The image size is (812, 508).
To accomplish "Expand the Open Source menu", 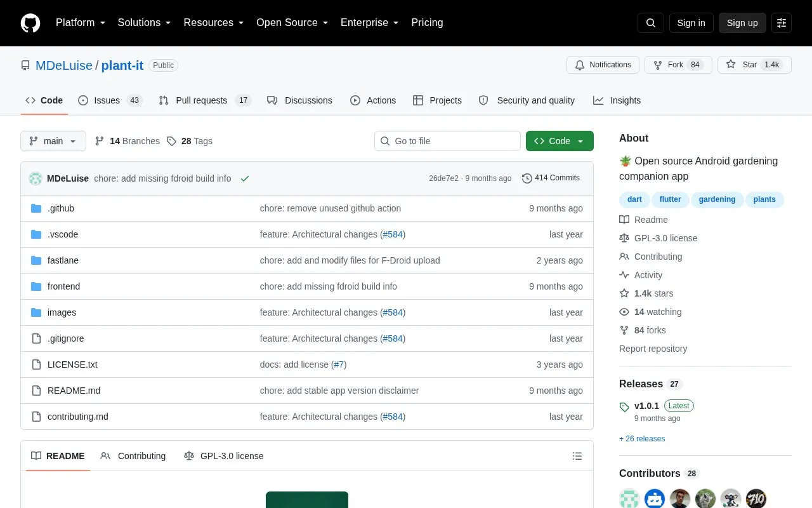I will (292, 23).
